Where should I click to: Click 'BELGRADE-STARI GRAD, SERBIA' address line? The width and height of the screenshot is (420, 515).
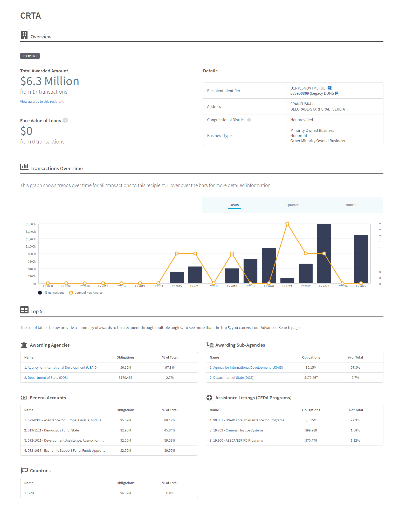click(318, 109)
